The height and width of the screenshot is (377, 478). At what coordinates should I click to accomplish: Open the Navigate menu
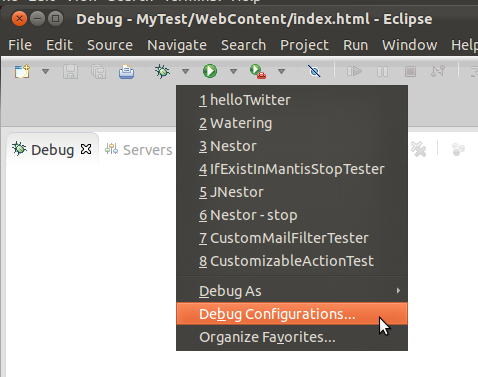[x=177, y=45]
